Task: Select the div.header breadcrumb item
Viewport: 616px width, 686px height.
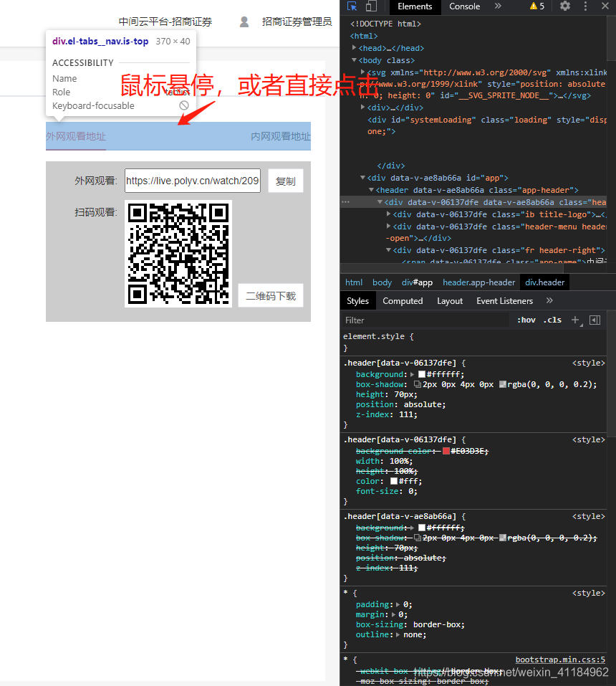Action: (x=545, y=282)
